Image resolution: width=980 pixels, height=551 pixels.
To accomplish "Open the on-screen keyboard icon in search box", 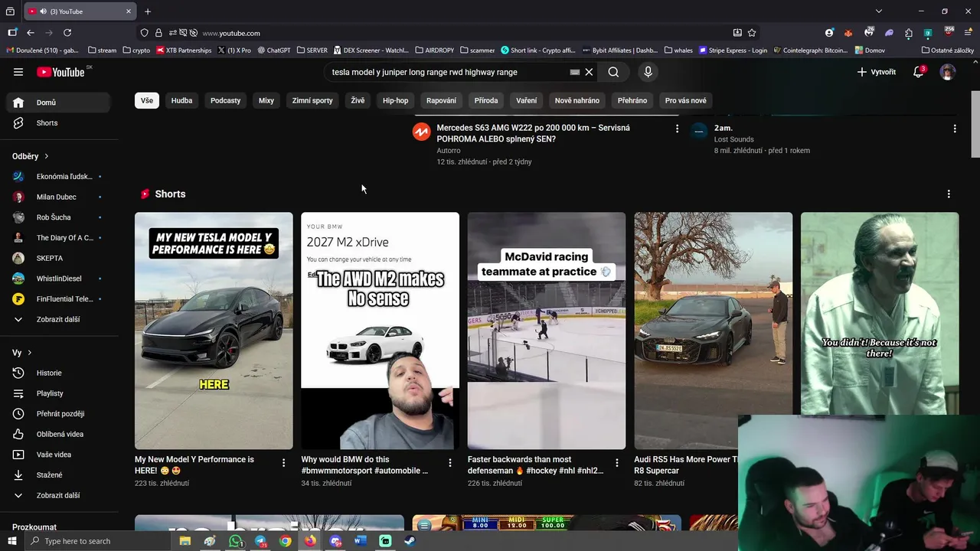I will click(574, 72).
